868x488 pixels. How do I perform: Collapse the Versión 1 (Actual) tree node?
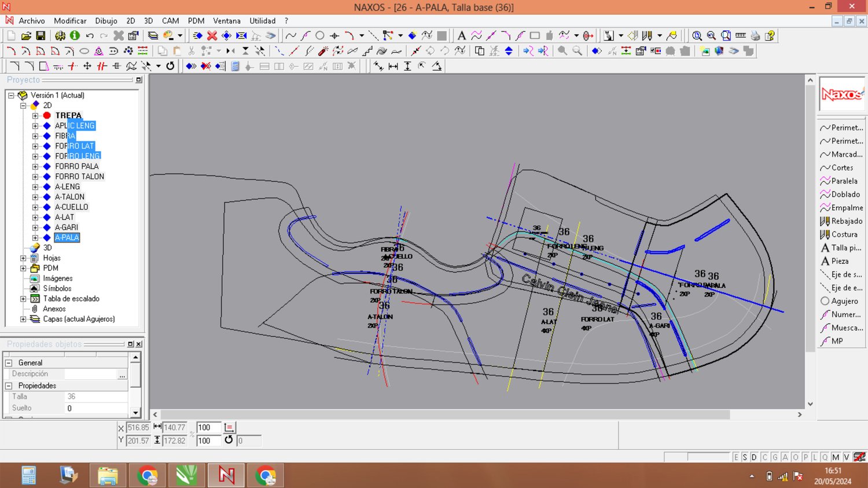(x=11, y=96)
